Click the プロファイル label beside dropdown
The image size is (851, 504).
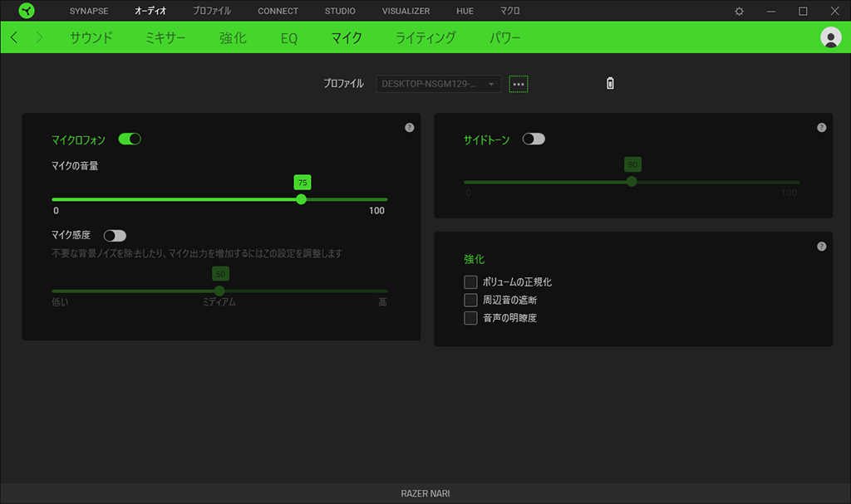pos(343,84)
